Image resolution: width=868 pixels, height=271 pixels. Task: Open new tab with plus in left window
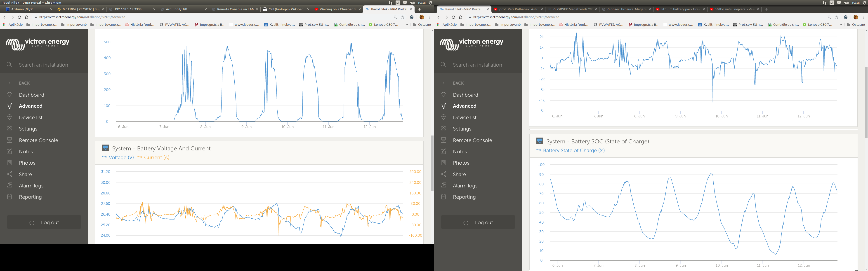420,9
